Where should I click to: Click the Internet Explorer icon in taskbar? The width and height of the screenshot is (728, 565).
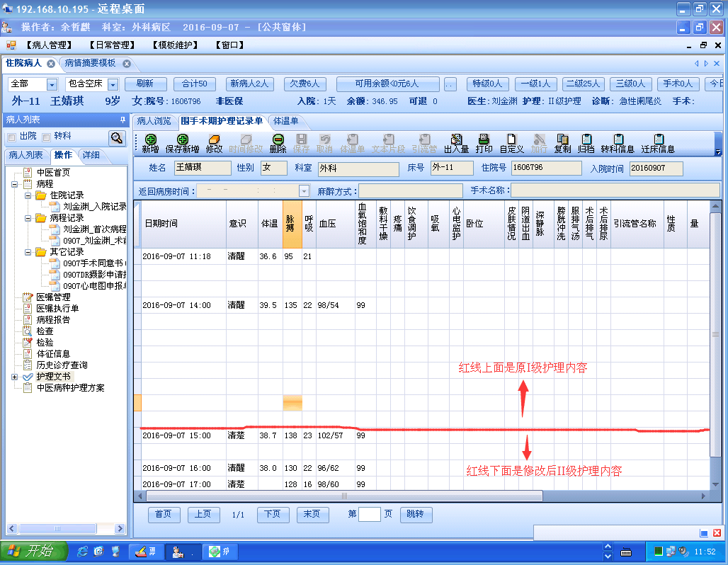82,552
